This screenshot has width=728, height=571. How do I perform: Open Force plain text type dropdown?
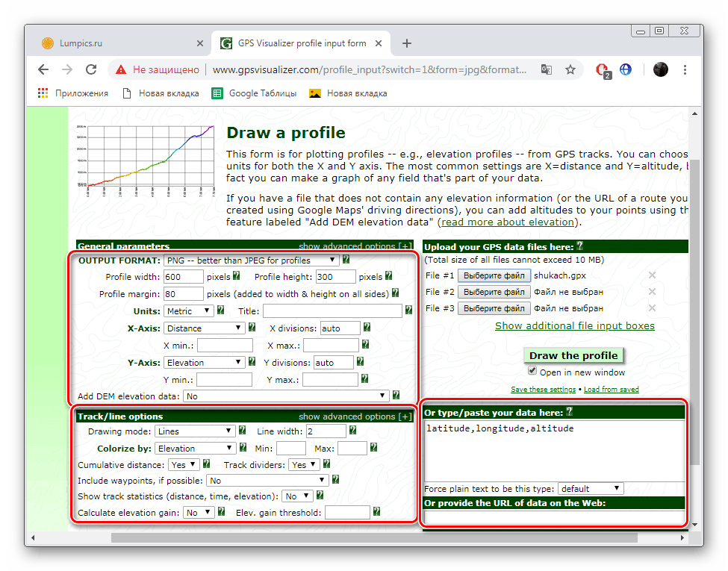coord(591,488)
